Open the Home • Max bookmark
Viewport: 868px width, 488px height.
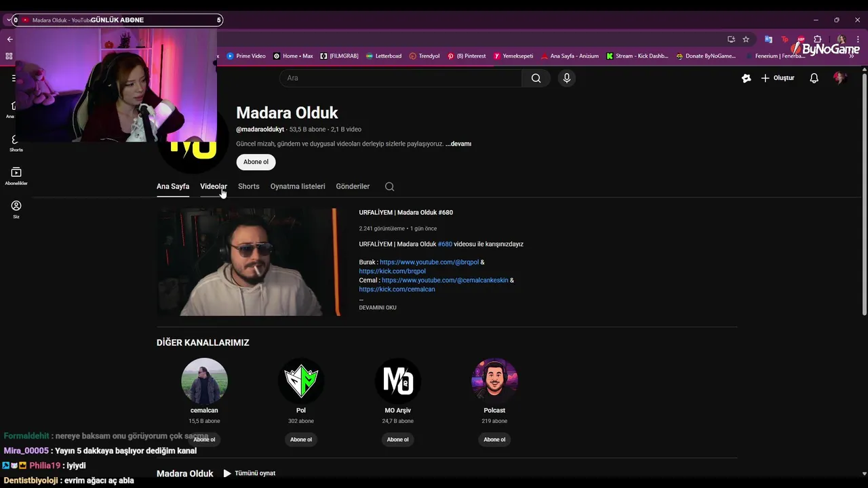(x=293, y=56)
